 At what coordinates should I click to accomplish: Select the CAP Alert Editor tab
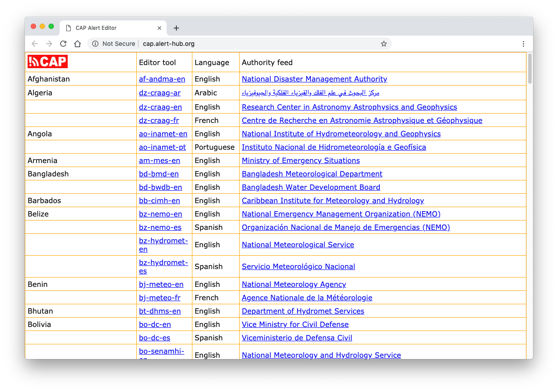click(x=114, y=28)
